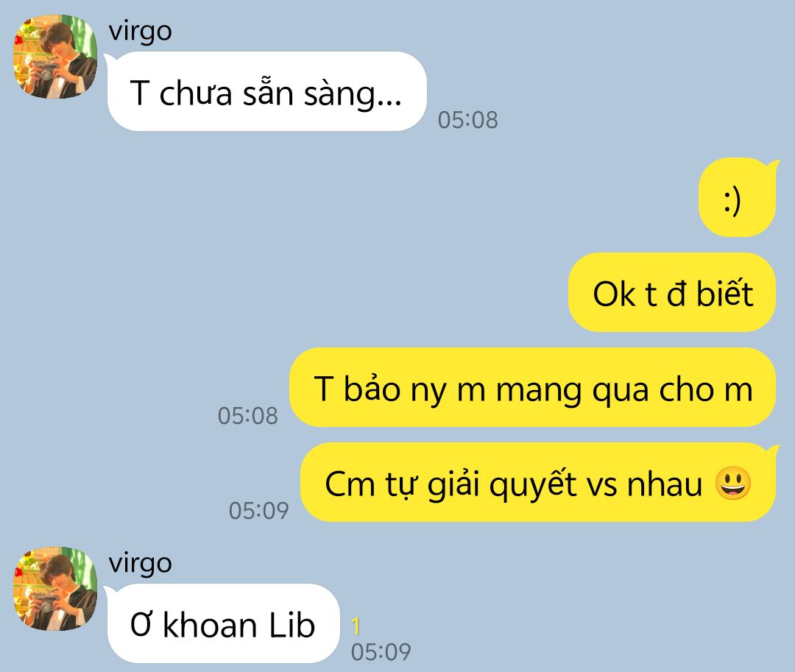This screenshot has height=672, width=795.
Task: Click the 05:09 timestamp beside 'Ơ khoan Lib'
Action: 381,652
